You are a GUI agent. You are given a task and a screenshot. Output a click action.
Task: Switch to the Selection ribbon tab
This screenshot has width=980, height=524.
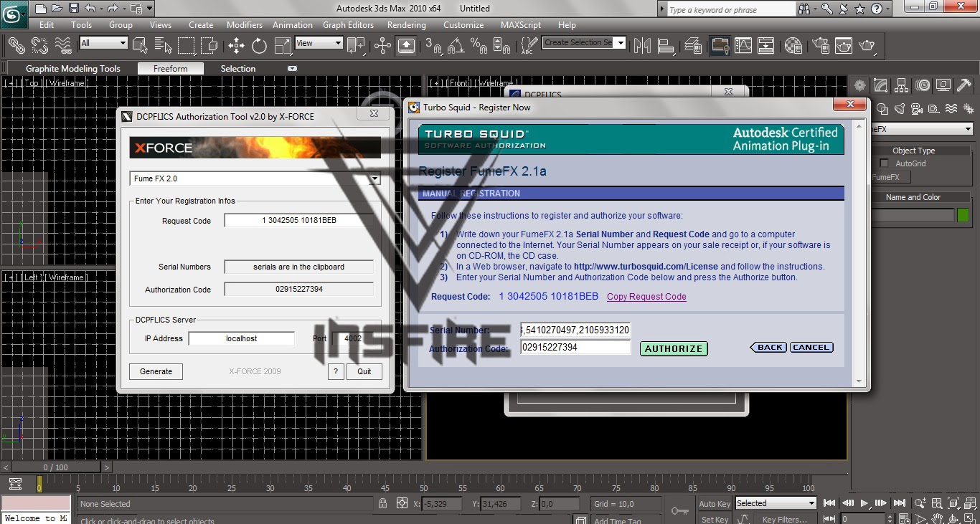[x=238, y=69]
